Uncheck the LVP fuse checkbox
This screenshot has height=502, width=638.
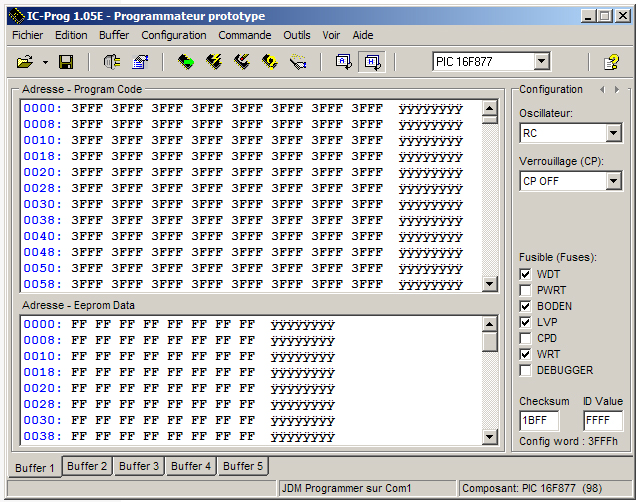point(525,322)
